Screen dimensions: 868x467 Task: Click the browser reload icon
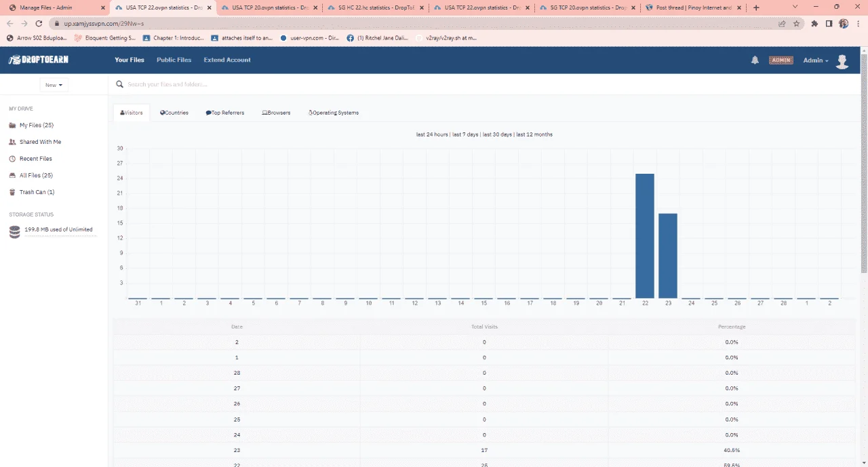pyautogui.click(x=39, y=23)
